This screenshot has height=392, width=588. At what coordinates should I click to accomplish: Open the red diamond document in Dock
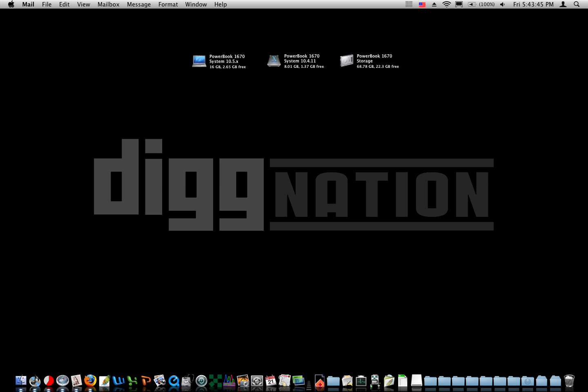pos(320,381)
